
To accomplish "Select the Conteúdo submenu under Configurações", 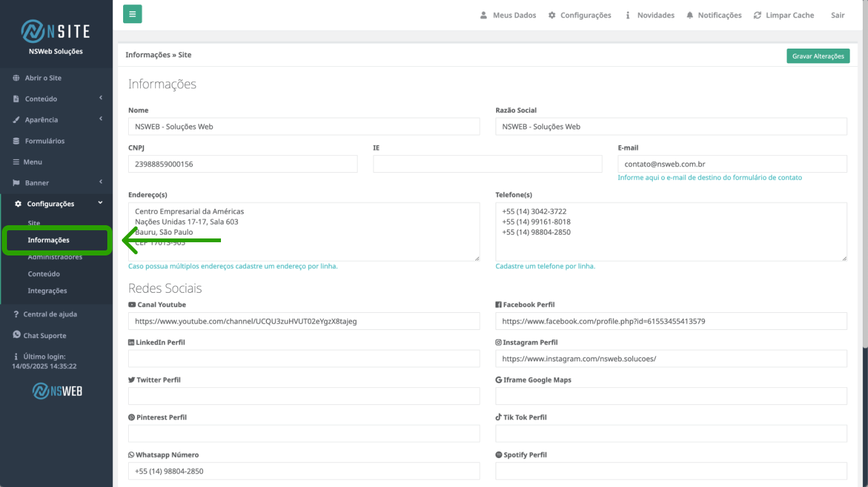I will pos(44,274).
